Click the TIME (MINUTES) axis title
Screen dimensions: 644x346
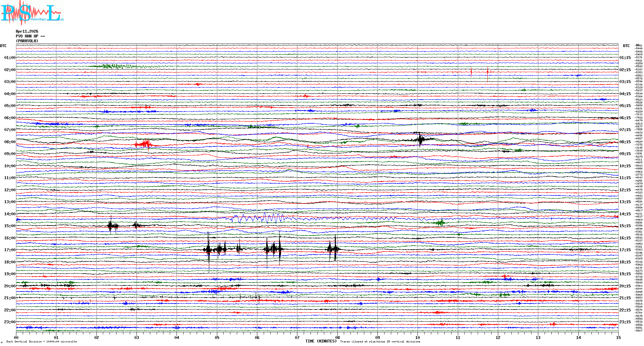pos(321,341)
